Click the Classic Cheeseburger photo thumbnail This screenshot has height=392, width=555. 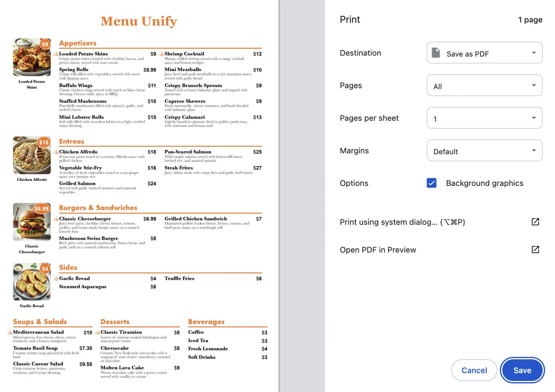click(x=32, y=222)
